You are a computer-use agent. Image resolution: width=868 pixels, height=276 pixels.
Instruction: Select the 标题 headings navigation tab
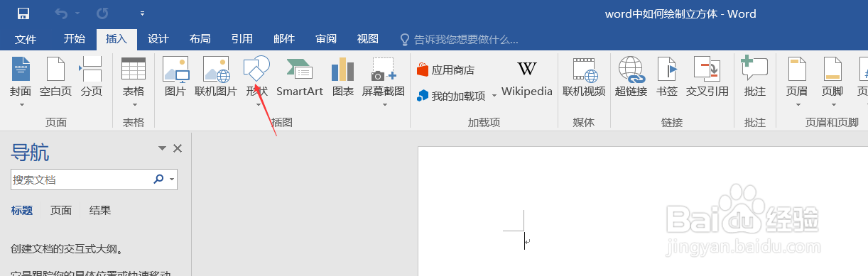(22, 210)
